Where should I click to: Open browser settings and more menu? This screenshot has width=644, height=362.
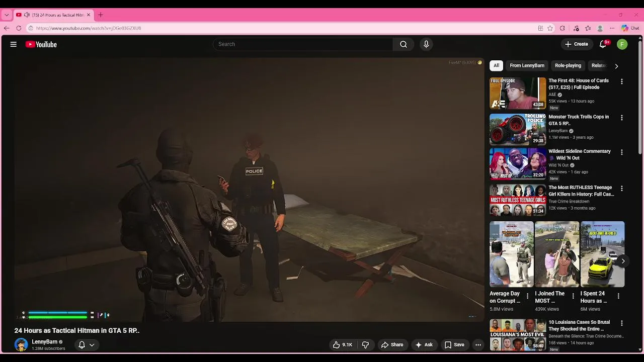point(612,28)
